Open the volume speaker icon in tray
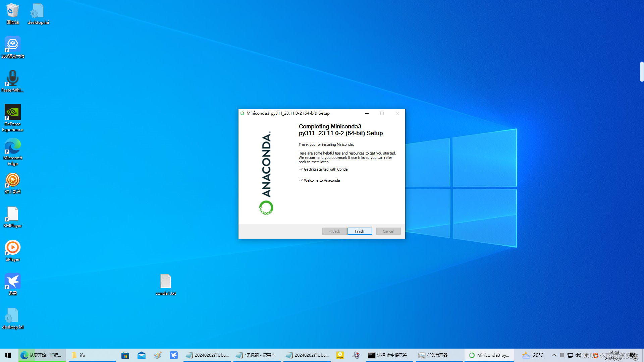Viewport: 644px width, 362px height. pos(578,355)
